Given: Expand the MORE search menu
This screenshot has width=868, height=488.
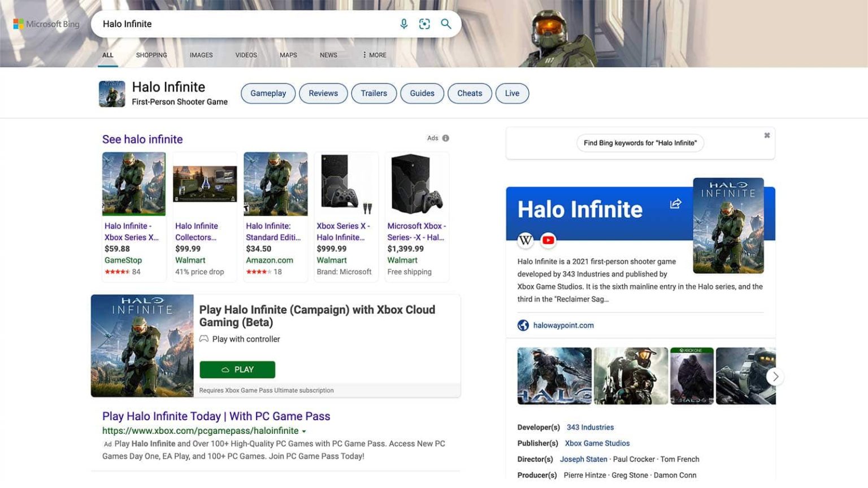Looking at the screenshot, I should coord(373,55).
